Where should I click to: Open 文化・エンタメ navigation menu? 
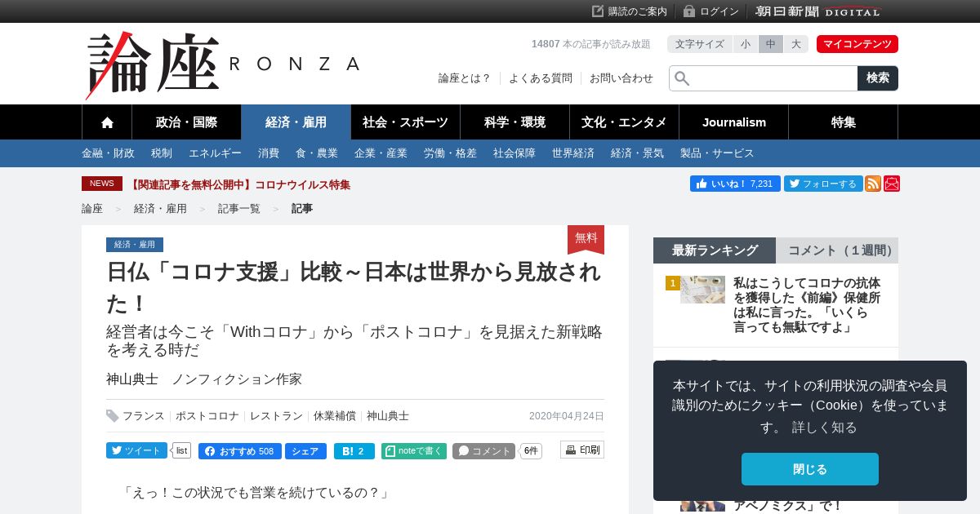pos(624,122)
